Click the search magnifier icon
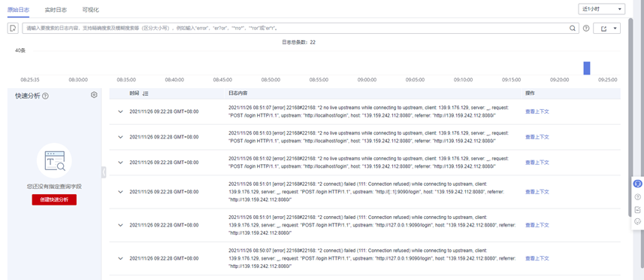 pyautogui.click(x=572, y=29)
